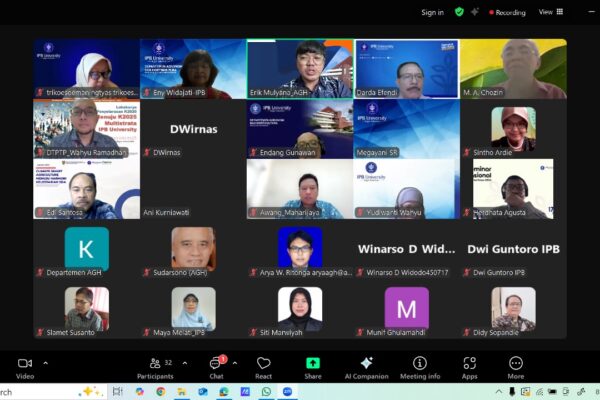Turn on the Video camera
600x400 pixels.
[25, 365]
